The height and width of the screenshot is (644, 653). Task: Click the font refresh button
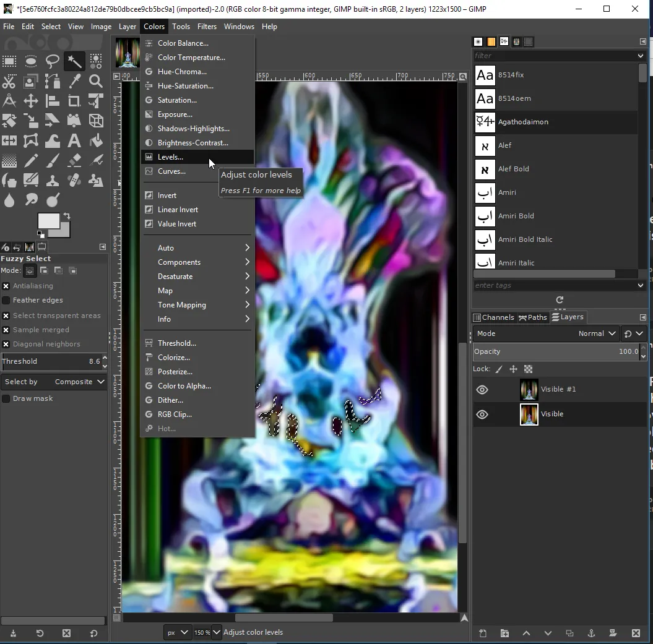[560, 299]
